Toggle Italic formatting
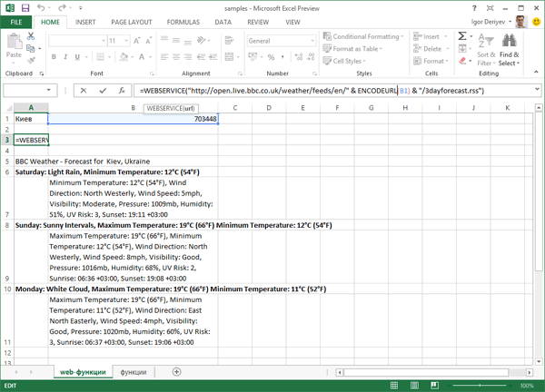 tap(65, 57)
